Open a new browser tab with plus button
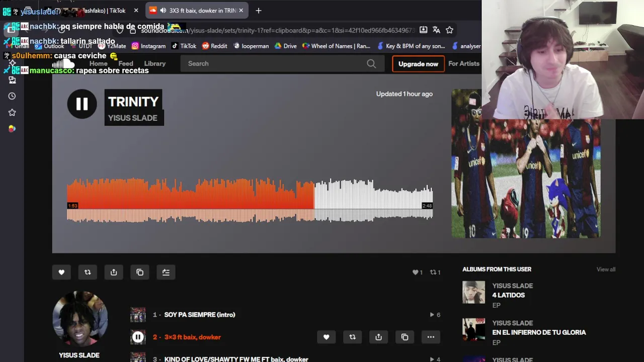The image size is (644, 362). tap(258, 10)
